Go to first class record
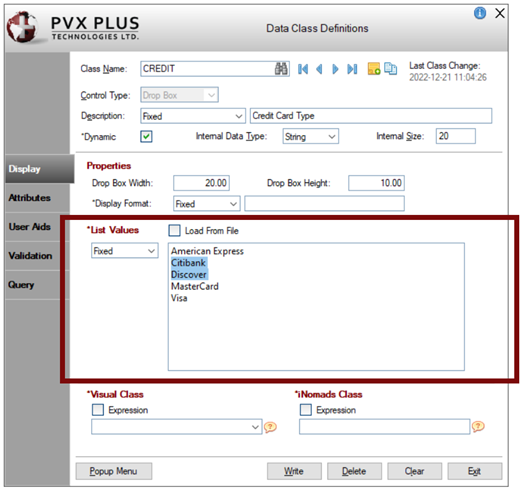The height and width of the screenshot is (490, 523). click(x=303, y=69)
